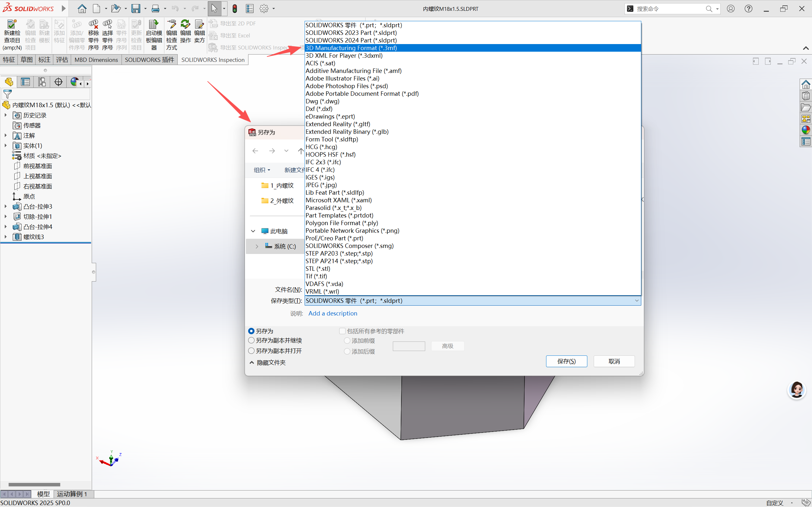Create a new document with the New icon
The image size is (812, 507).
pos(97,9)
